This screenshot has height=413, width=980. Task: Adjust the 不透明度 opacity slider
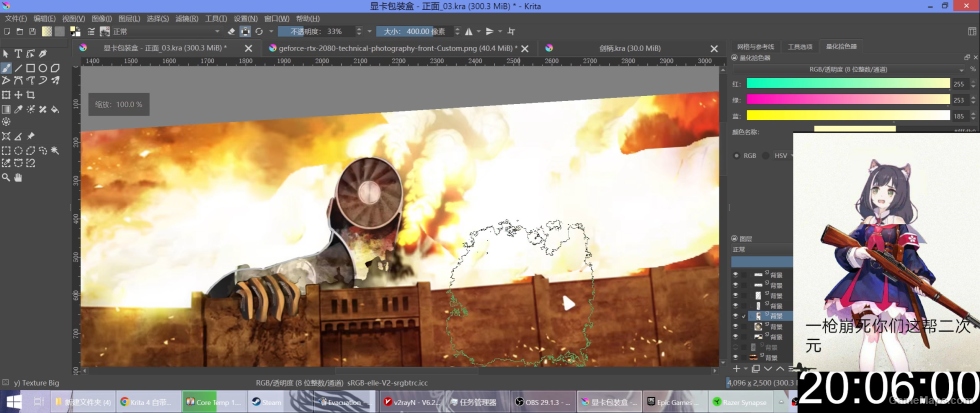point(316,31)
